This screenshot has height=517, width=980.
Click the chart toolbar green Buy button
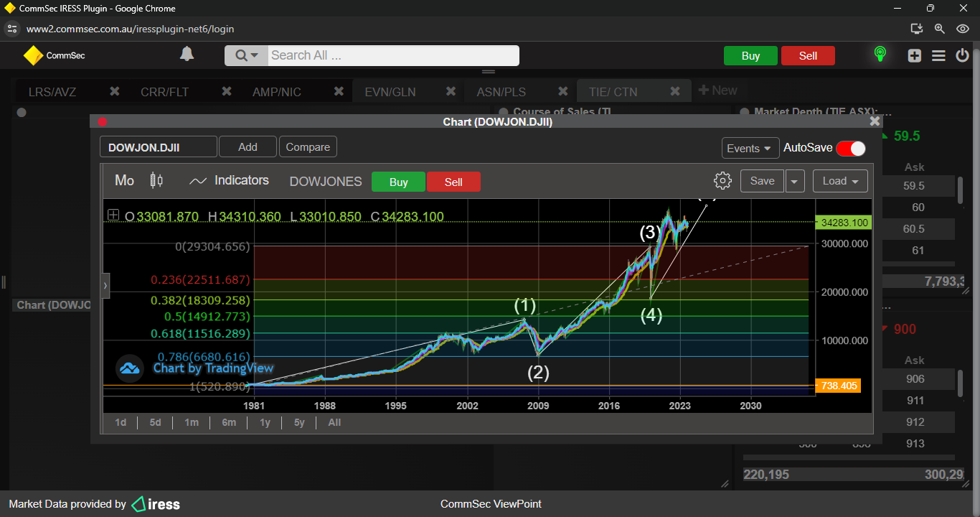click(398, 182)
